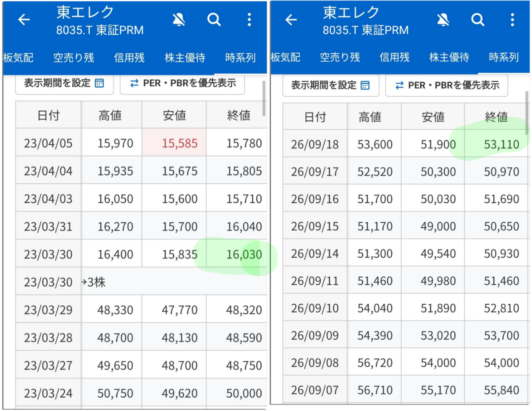Click 8035.T 東証PRM in right screenshot
The width and height of the screenshot is (532, 411).
366,30
